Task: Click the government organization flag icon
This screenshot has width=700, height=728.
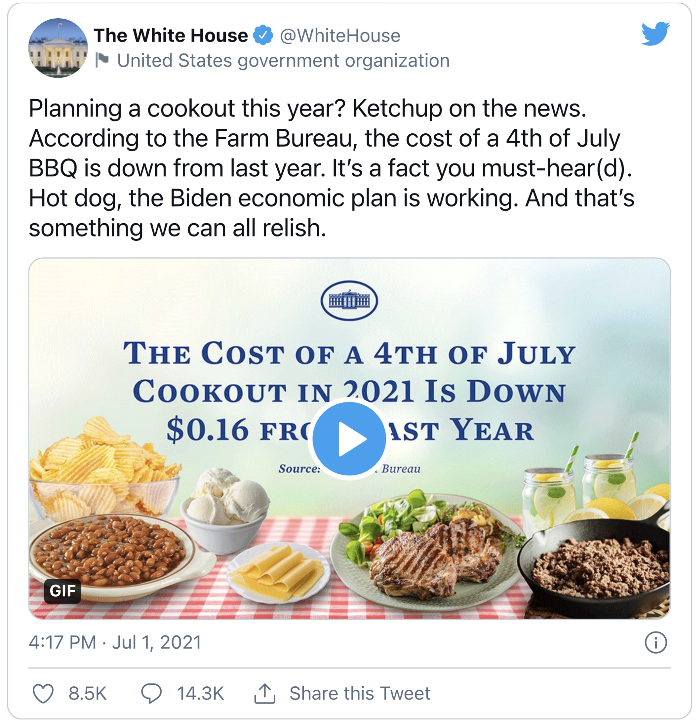Action: 102,60
